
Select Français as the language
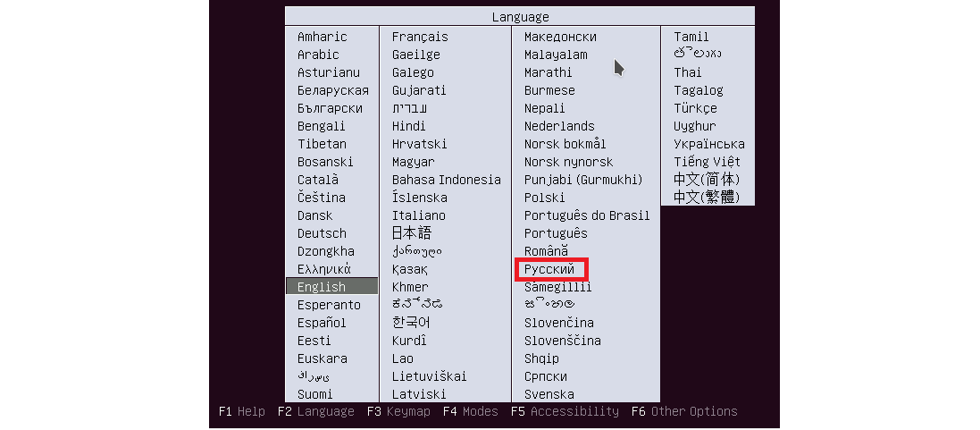coord(420,37)
